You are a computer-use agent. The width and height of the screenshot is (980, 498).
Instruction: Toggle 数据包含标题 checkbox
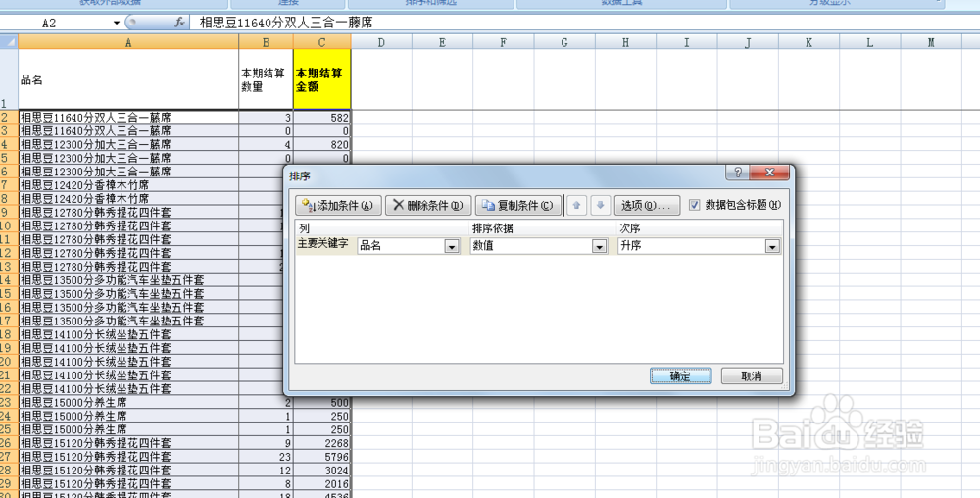[x=695, y=205]
